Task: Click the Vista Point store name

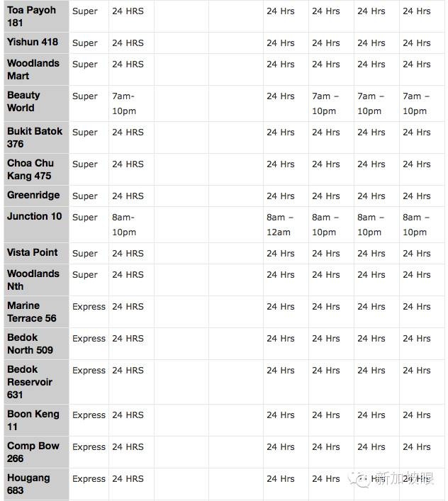Action: click(33, 253)
